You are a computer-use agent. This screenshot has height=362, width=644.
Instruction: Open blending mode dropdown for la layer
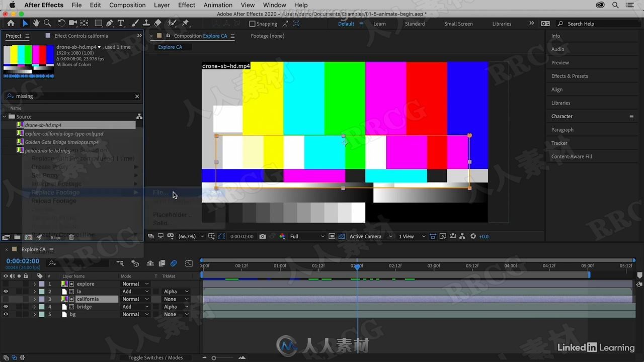135,292
